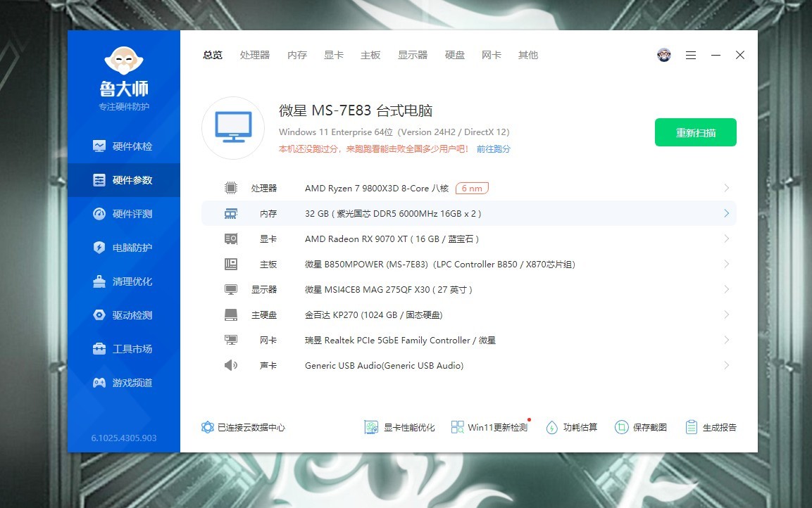Follow the 前往跑分 link
This screenshot has width=812, height=508.
pyautogui.click(x=494, y=149)
